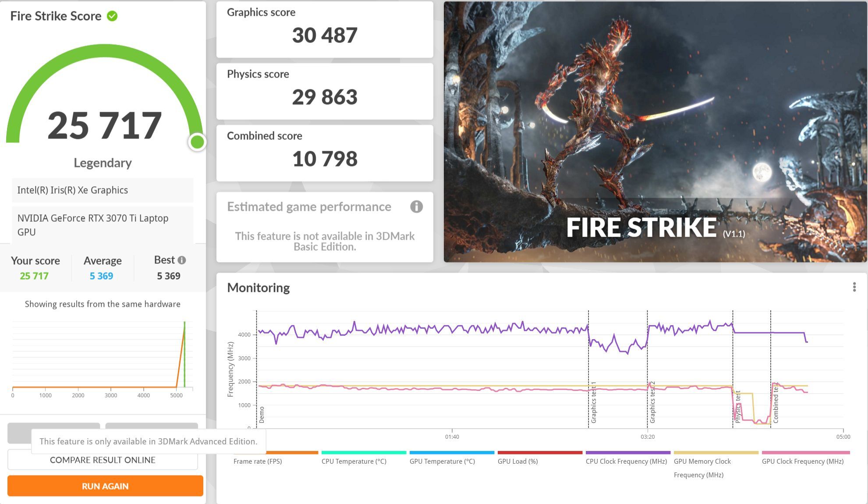
Task: Toggle CPU Temperature (°C) legend entry
Action: pos(364,458)
